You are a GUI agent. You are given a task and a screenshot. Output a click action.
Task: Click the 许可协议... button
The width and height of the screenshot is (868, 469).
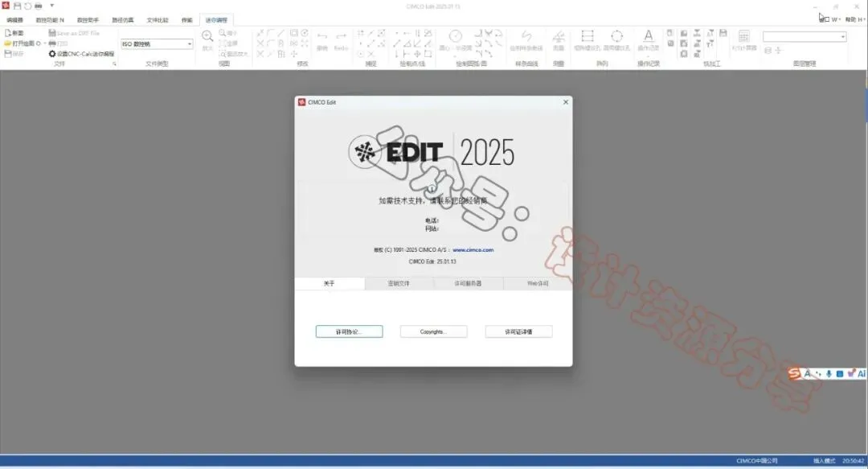pyautogui.click(x=349, y=331)
